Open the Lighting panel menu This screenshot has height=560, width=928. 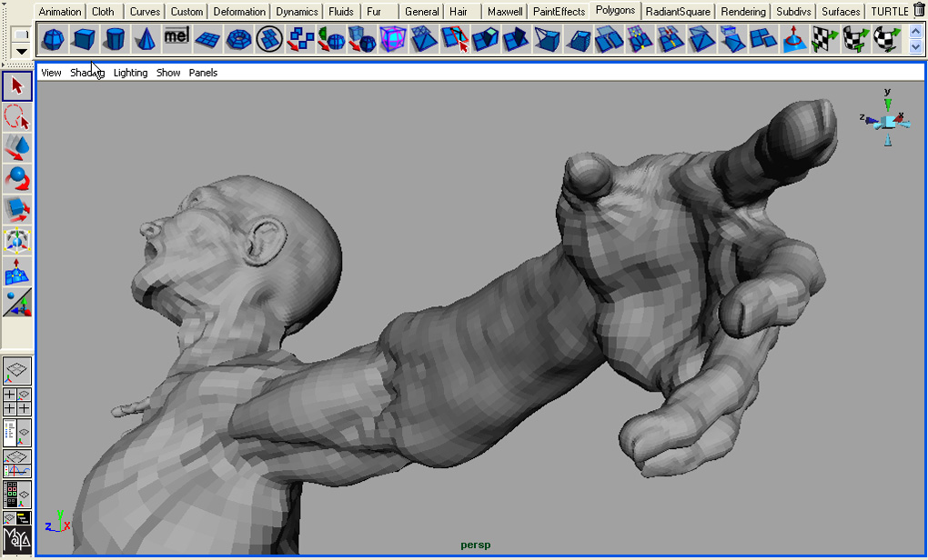[x=130, y=73]
